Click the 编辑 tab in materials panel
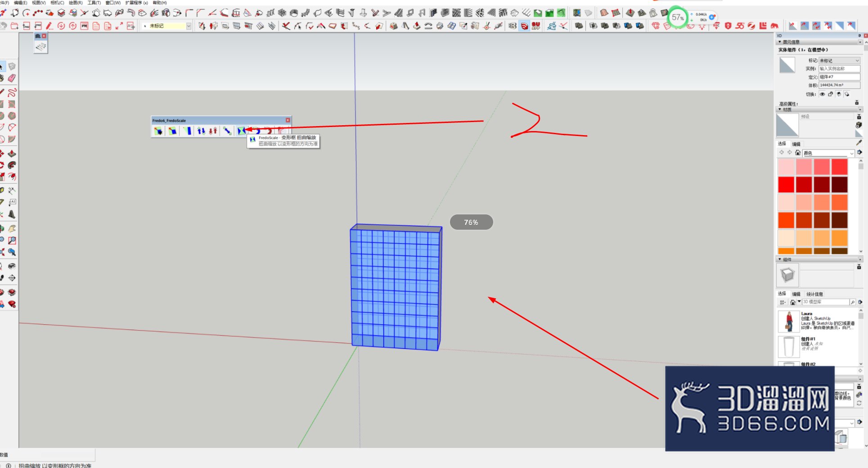 [796, 144]
